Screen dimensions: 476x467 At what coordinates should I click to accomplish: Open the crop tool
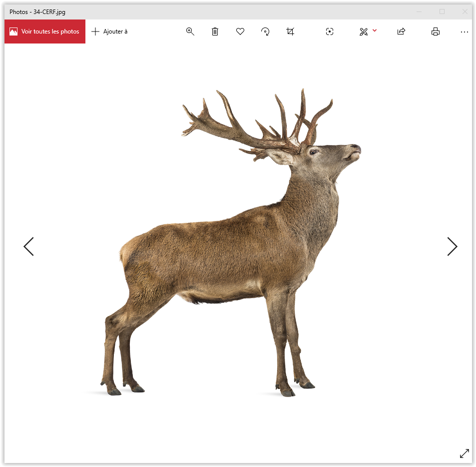pos(290,31)
